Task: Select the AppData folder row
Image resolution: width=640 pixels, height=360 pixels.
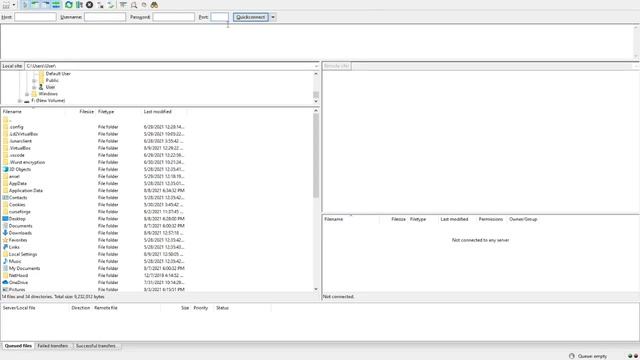Action: click(x=93, y=183)
